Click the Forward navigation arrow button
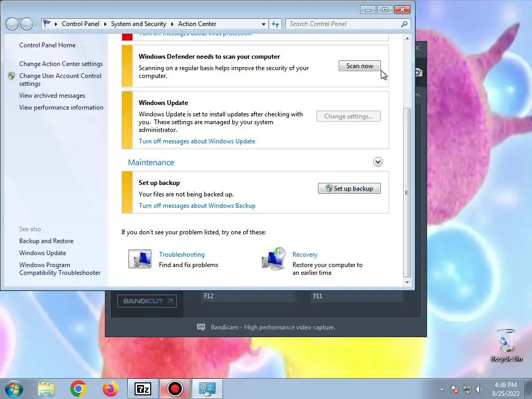The height and width of the screenshot is (399, 532). coord(27,24)
